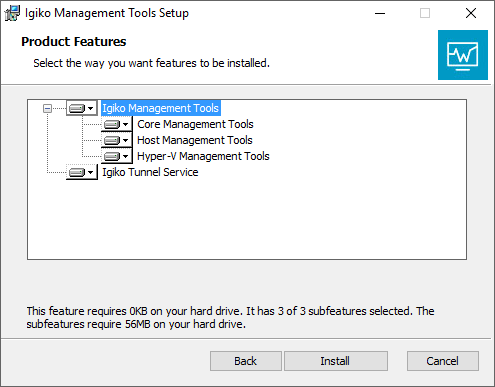Collapse the Igiko Management Tools tree node
The width and height of the screenshot is (495, 387).
click(x=47, y=108)
